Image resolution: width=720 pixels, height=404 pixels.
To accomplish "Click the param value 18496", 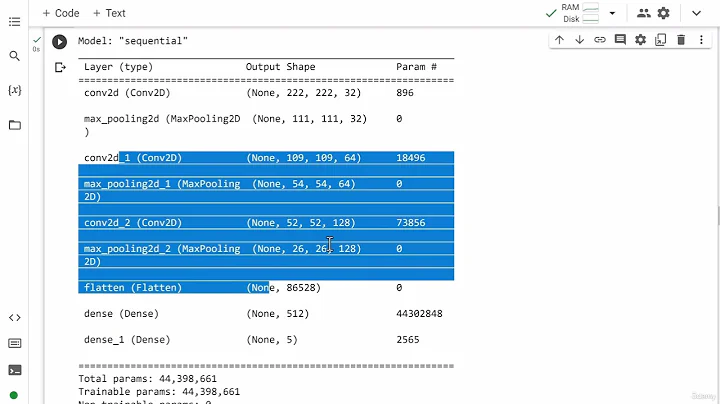I will 411,158.
